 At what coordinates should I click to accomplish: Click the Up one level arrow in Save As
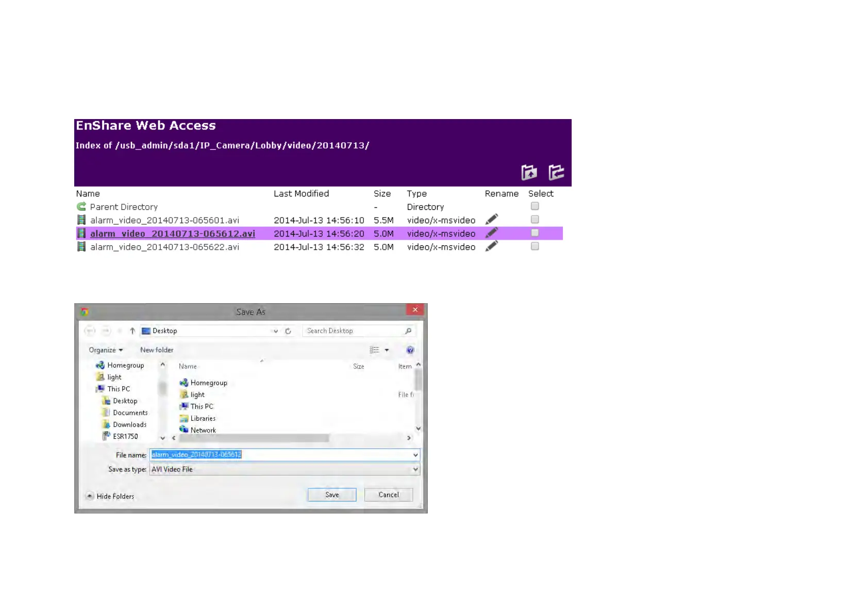tap(132, 331)
